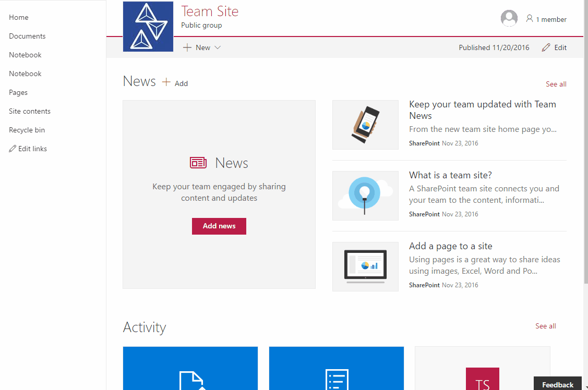Viewport: 588px width, 390px height.
Task: Click See all for Activity
Action: [545, 326]
